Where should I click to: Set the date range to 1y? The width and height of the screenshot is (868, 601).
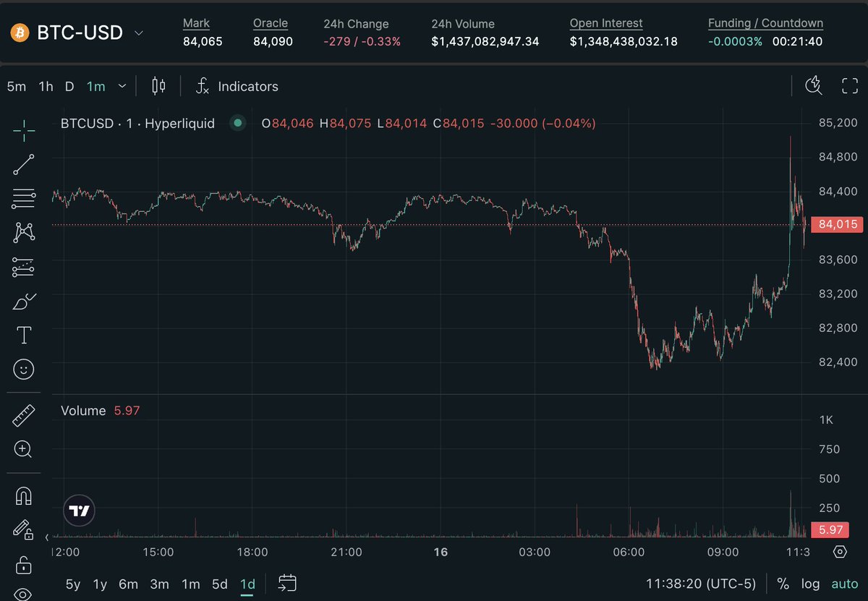[x=101, y=584]
